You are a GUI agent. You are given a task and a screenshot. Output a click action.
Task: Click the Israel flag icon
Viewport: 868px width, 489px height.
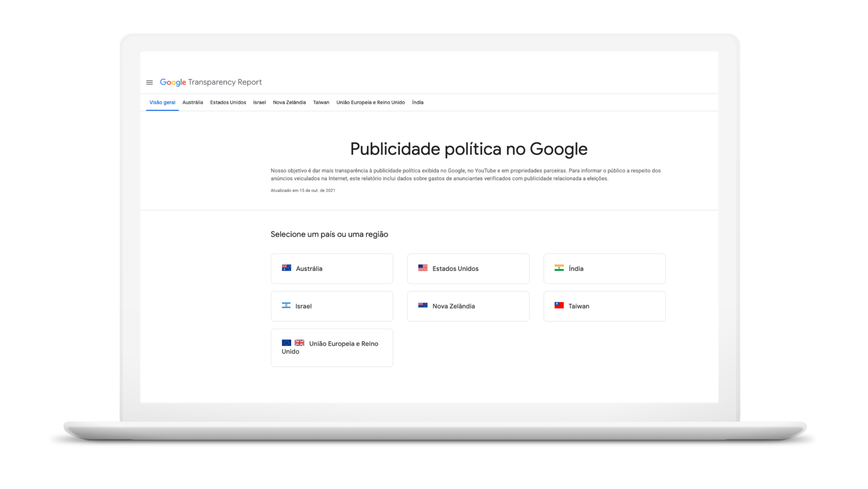click(286, 306)
